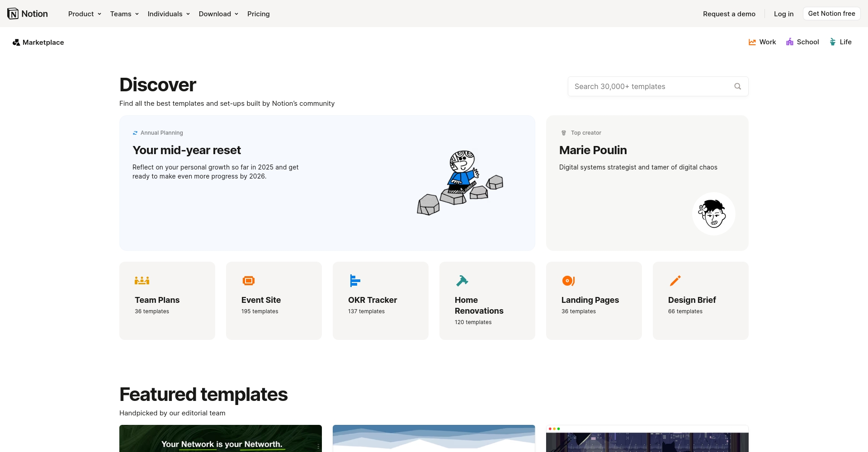Click the search magnifier icon
868x452 pixels.
[738, 86]
